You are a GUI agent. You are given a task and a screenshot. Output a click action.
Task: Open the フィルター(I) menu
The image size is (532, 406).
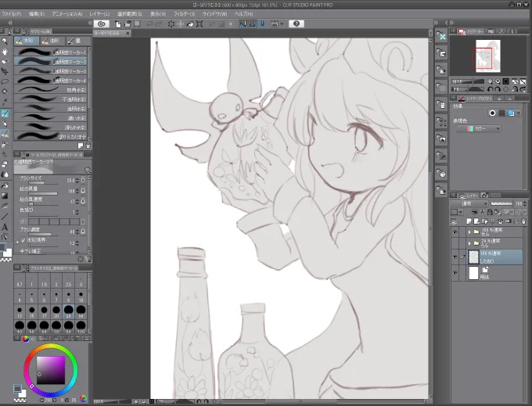[184, 14]
